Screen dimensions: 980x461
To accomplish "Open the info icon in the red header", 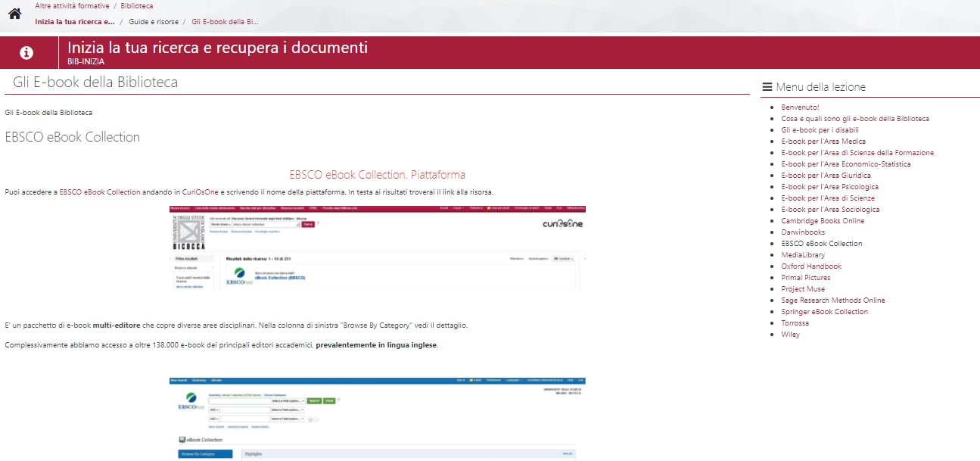I will tap(26, 52).
